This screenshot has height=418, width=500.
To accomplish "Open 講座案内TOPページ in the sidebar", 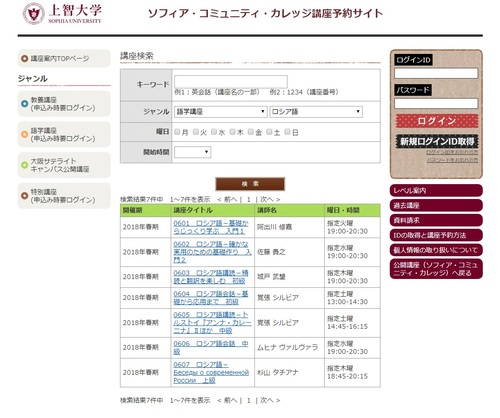I will click(64, 58).
